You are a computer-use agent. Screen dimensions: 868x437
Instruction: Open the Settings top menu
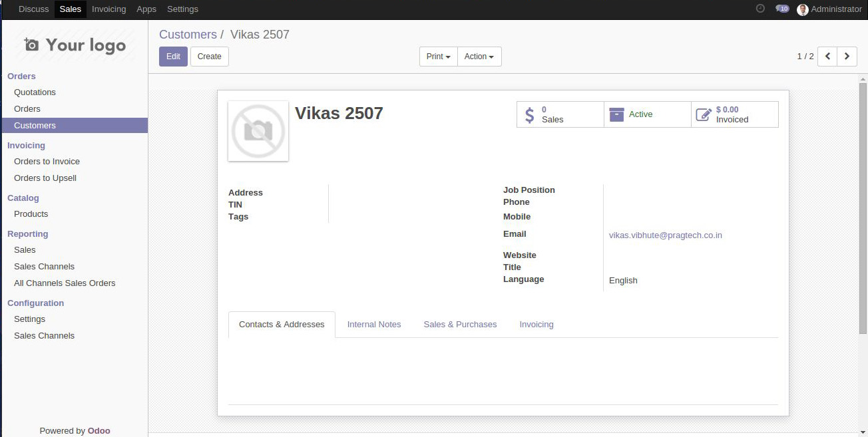click(x=182, y=9)
